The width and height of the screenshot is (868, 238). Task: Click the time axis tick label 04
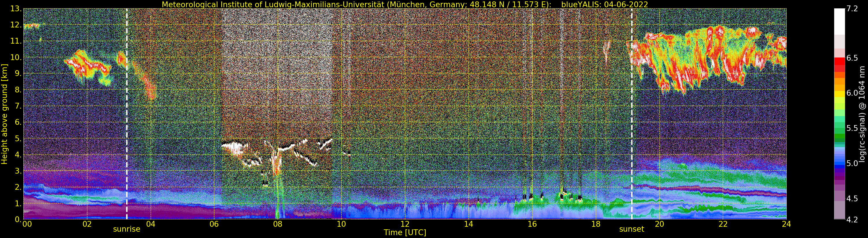click(x=151, y=224)
